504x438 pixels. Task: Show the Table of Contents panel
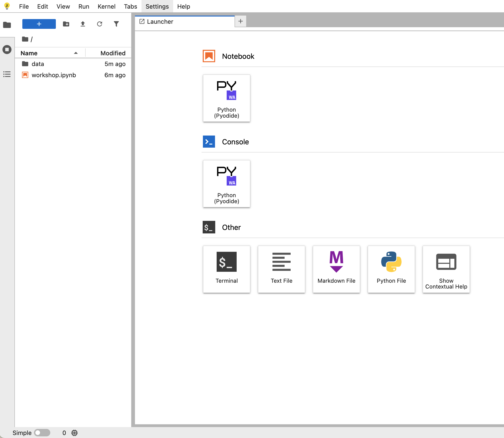tap(7, 74)
